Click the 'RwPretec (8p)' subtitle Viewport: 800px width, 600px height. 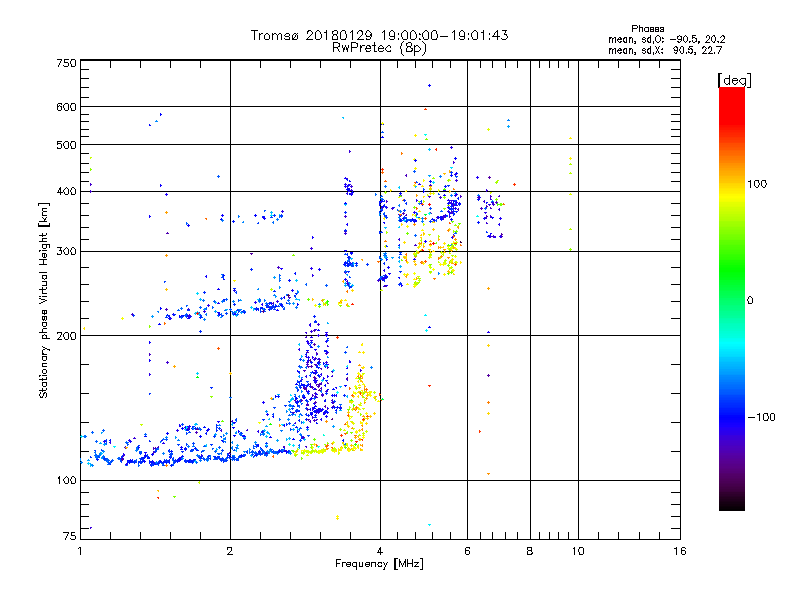[x=379, y=48]
